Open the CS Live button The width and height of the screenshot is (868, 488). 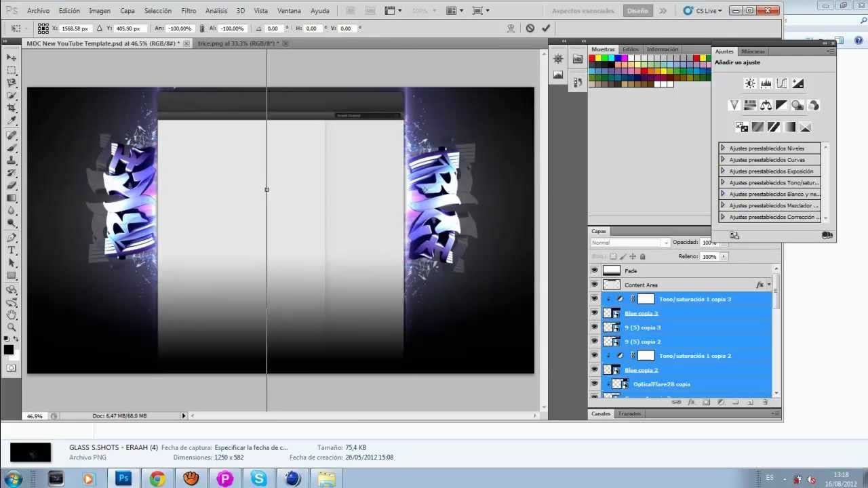(702, 11)
